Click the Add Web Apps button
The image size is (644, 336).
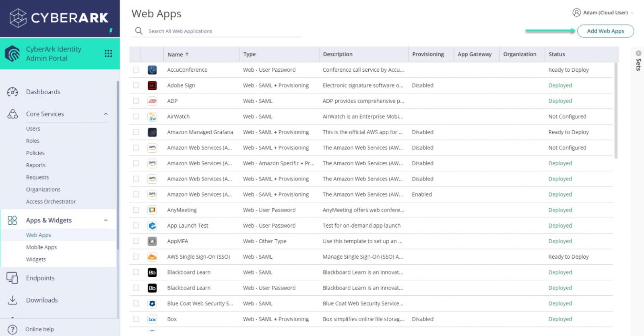pyautogui.click(x=605, y=31)
